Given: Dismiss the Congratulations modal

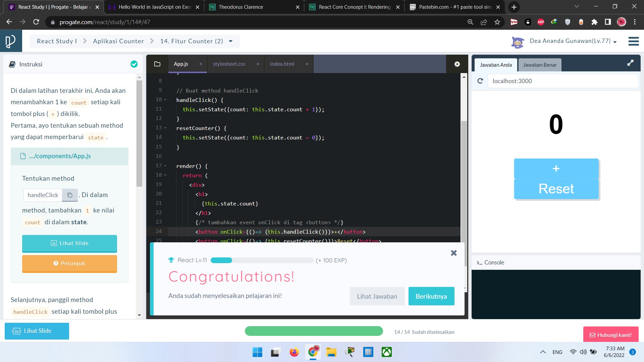Looking at the screenshot, I should click(x=453, y=253).
